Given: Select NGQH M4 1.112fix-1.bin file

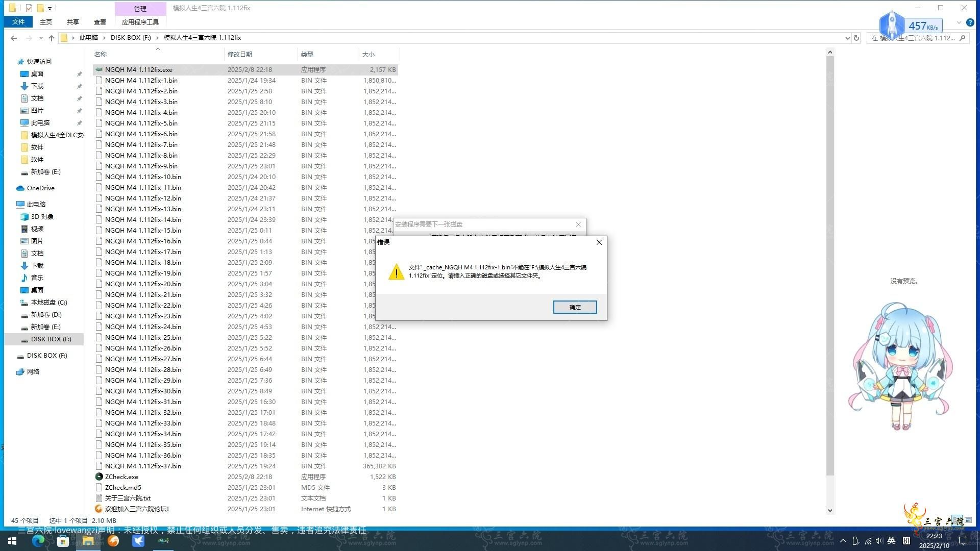Looking at the screenshot, I should point(141,81).
